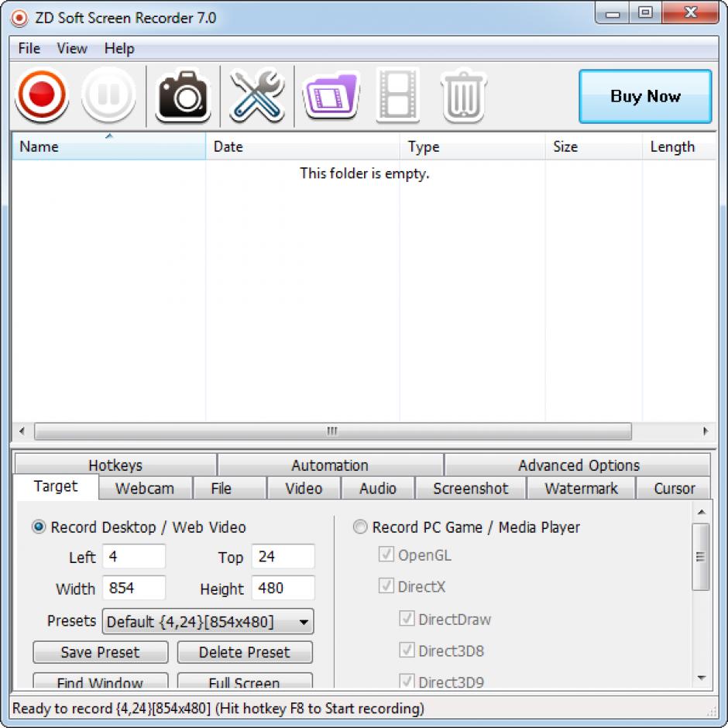Switch to the Video tab

coord(304,488)
